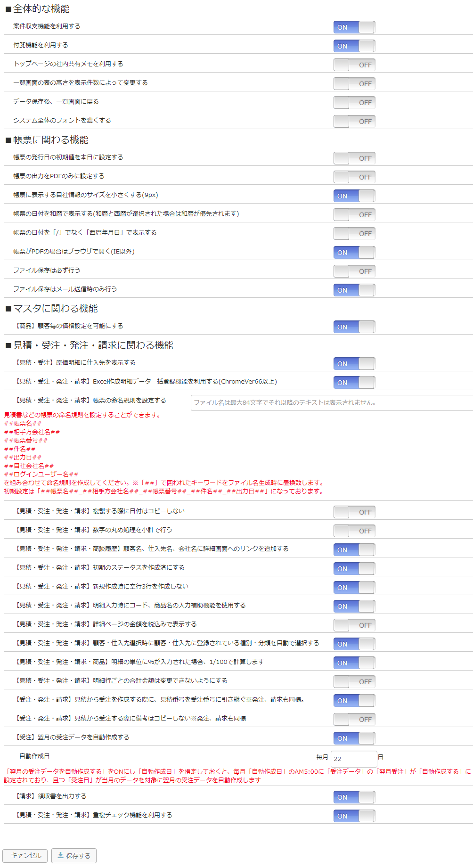The image size is (473, 868).
Task: Disable Excel作成明細データ一括登録機能 switch
Action: [354, 383]
